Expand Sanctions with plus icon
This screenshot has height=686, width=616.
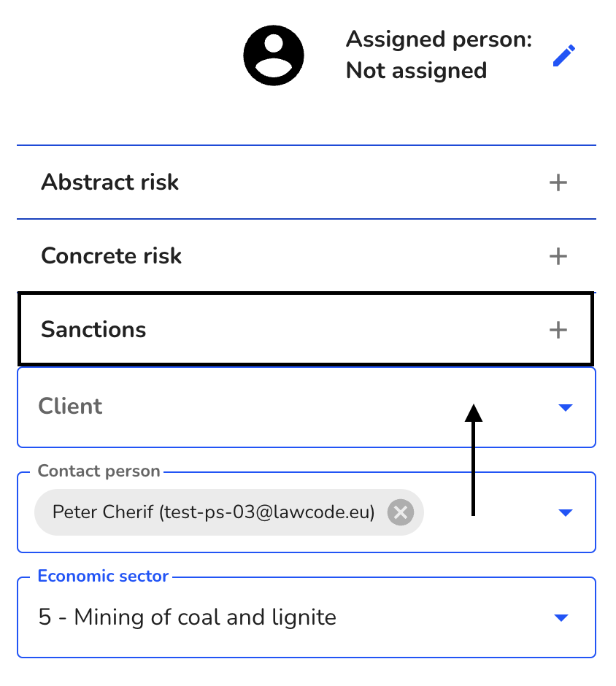(558, 329)
